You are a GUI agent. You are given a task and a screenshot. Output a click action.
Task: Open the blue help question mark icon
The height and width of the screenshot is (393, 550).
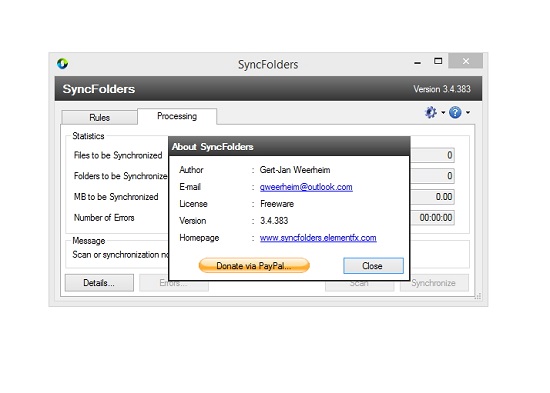coord(455,112)
